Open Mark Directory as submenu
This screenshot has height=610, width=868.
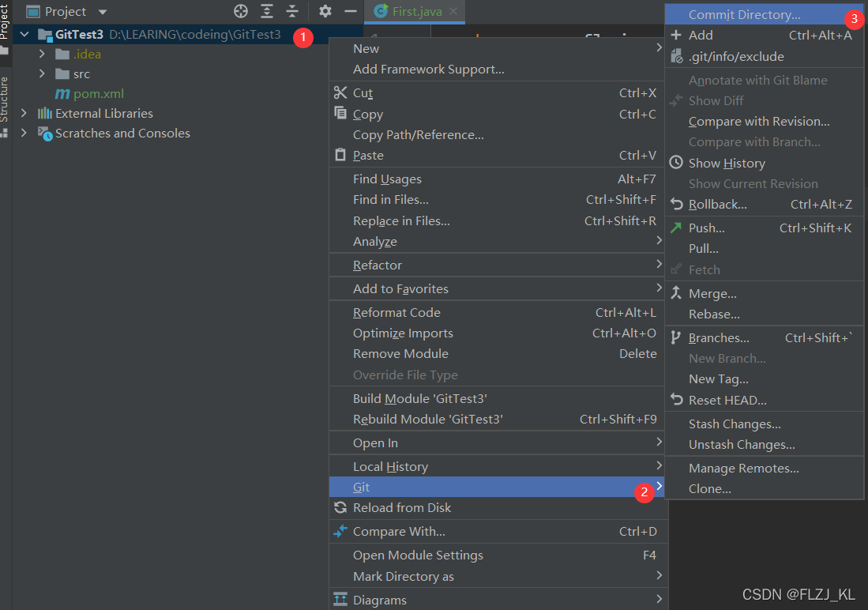click(497, 576)
